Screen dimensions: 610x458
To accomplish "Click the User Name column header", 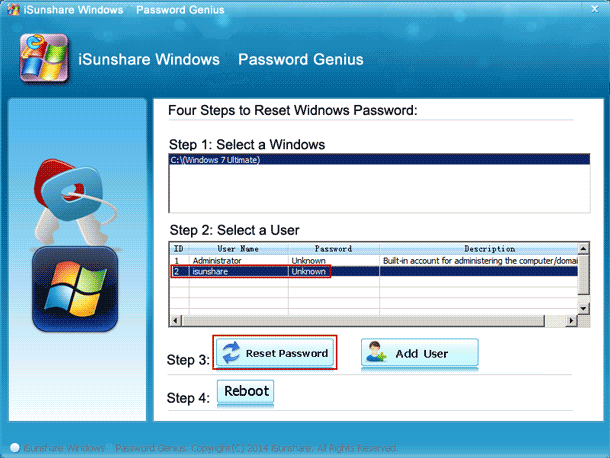I will coord(238,249).
